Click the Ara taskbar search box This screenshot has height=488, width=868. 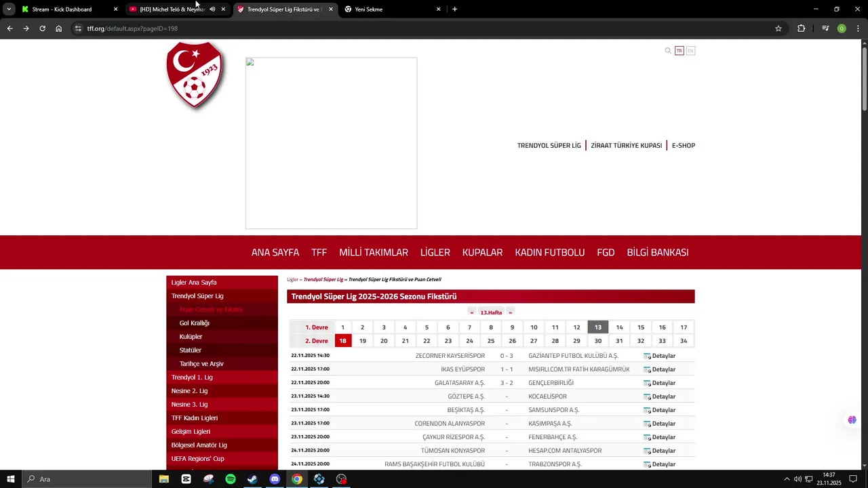86,479
